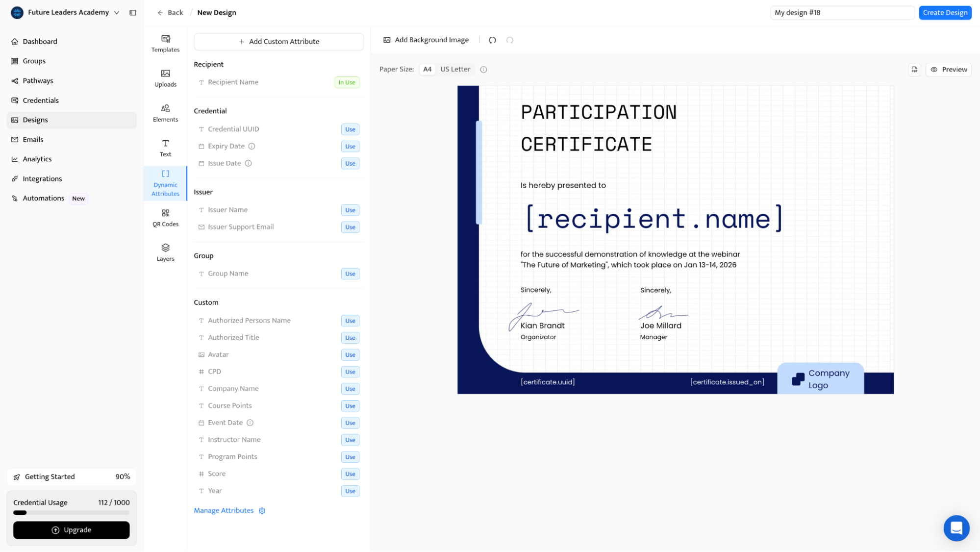Show the Expiry Date info tooltip icon

point(251,146)
